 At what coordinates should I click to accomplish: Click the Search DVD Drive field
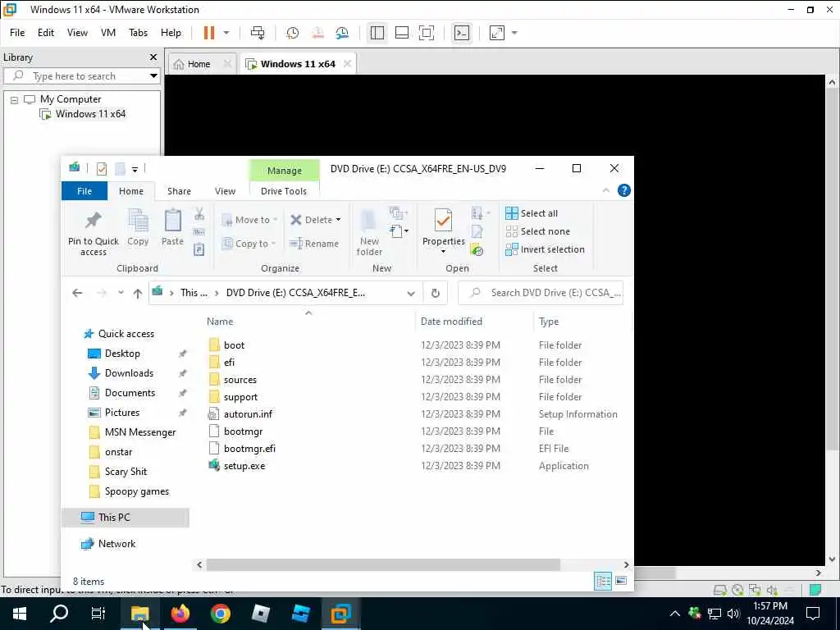tap(541, 293)
